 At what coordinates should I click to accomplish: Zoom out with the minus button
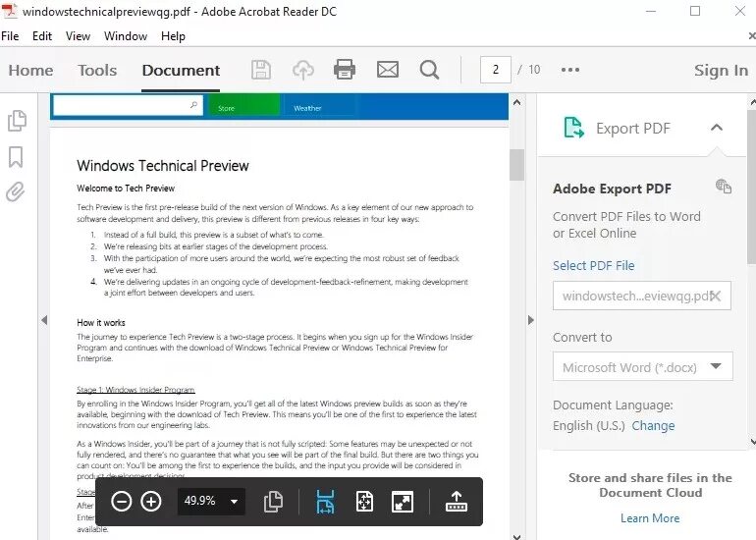point(122,502)
